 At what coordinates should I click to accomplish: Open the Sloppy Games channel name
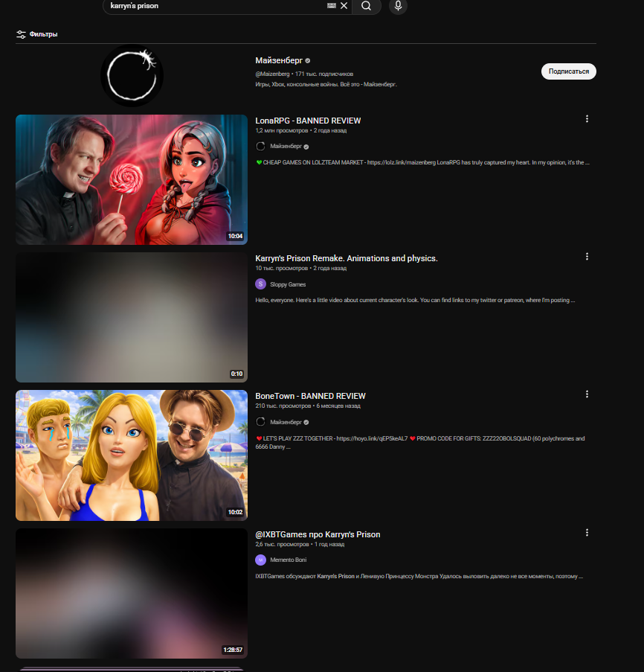[288, 284]
